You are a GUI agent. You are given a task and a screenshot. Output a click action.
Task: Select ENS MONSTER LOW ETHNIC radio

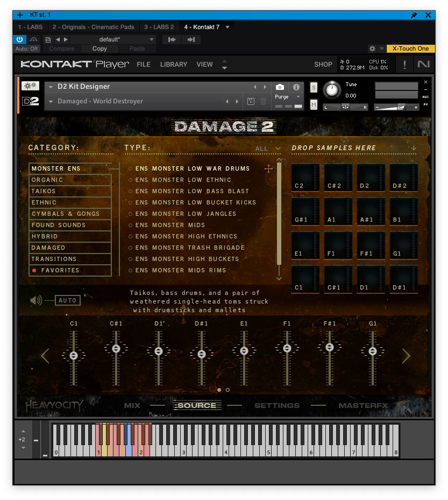(x=130, y=180)
